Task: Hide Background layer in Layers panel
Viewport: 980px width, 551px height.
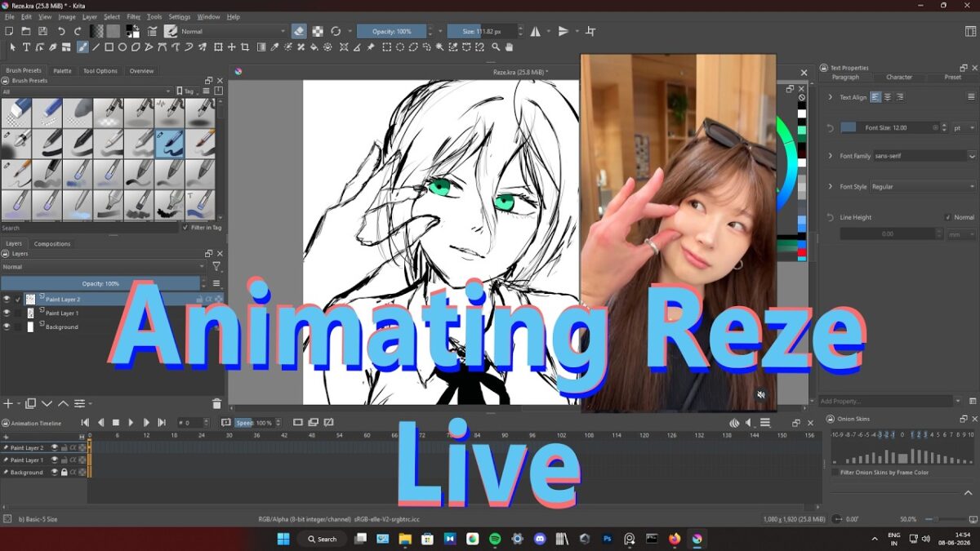Action: 7,327
